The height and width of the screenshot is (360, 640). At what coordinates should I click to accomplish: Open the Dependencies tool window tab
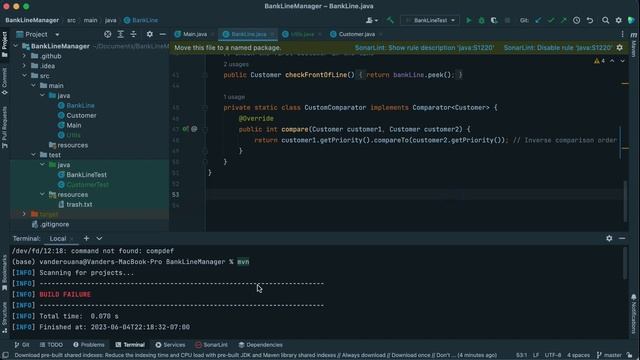tap(260, 345)
